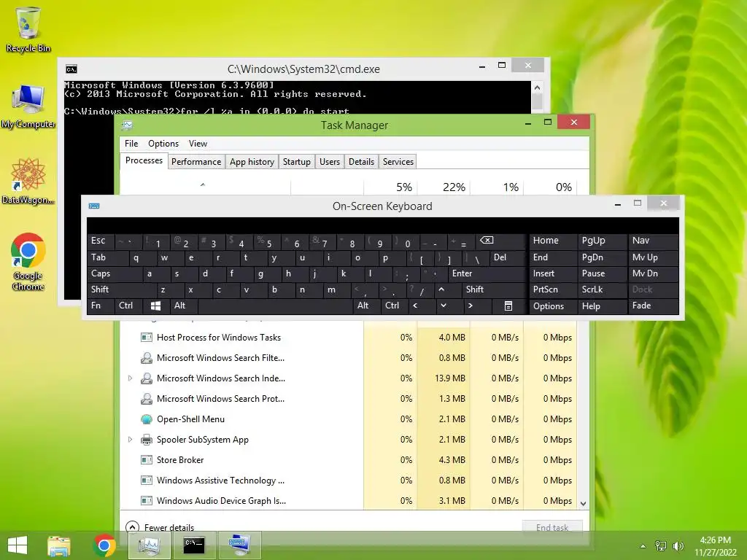Click the space bar on keyboard
The height and width of the screenshot is (560, 747).
tap(275, 306)
